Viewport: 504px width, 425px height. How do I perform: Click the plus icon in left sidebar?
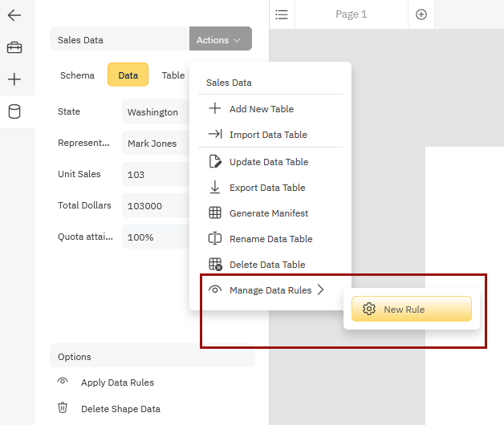(x=14, y=79)
